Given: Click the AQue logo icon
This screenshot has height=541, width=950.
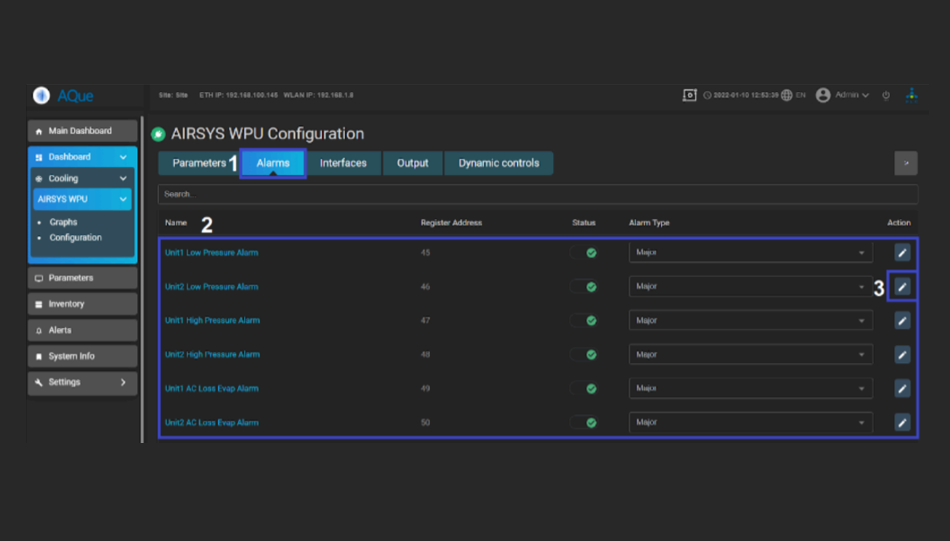Looking at the screenshot, I should tap(41, 96).
